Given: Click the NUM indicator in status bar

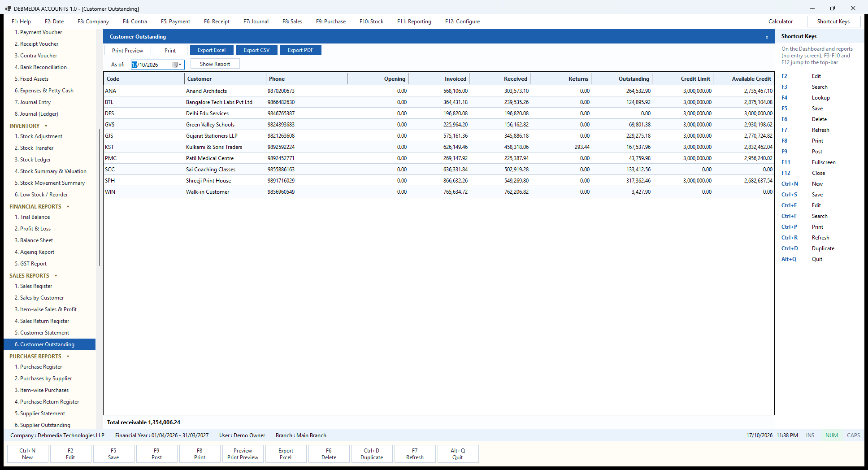Looking at the screenshot, I should point(831,435).
